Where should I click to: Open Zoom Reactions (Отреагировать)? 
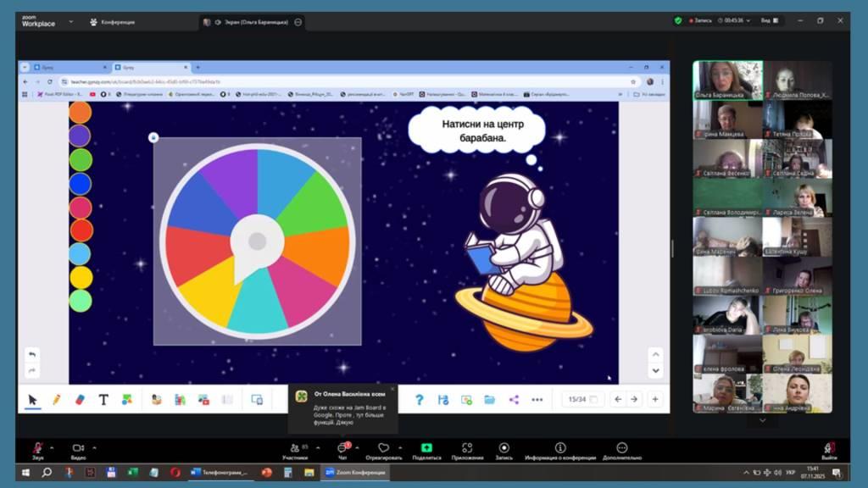point(383,451)
